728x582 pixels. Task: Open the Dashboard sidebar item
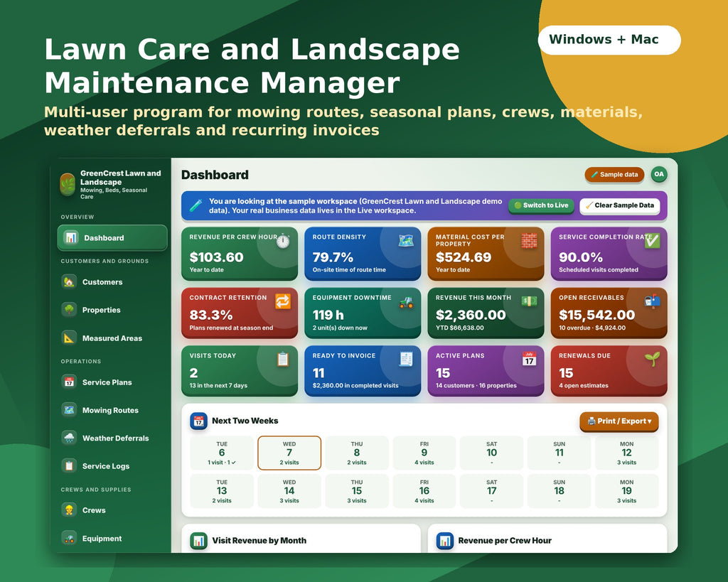pos(112,237)
